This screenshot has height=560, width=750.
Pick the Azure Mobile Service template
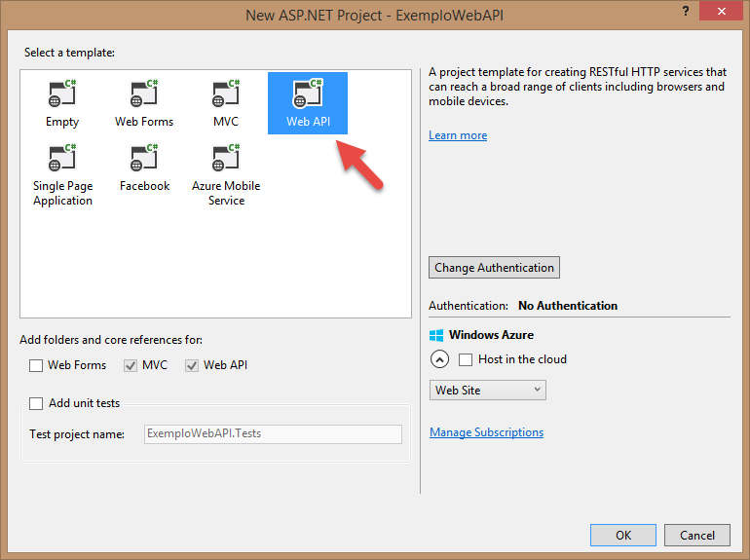[226, 175]
